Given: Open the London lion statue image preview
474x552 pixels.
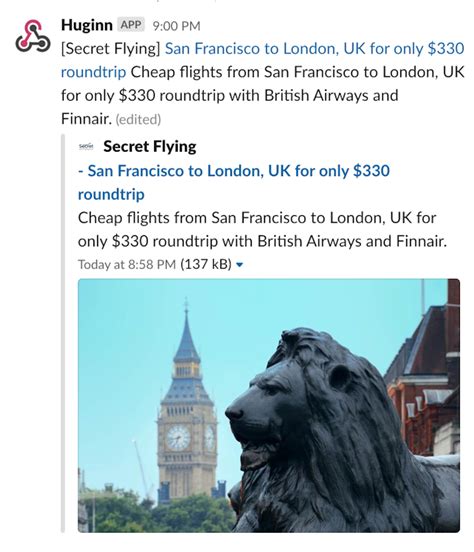Looking at the screenshot, I should (269, 406).
